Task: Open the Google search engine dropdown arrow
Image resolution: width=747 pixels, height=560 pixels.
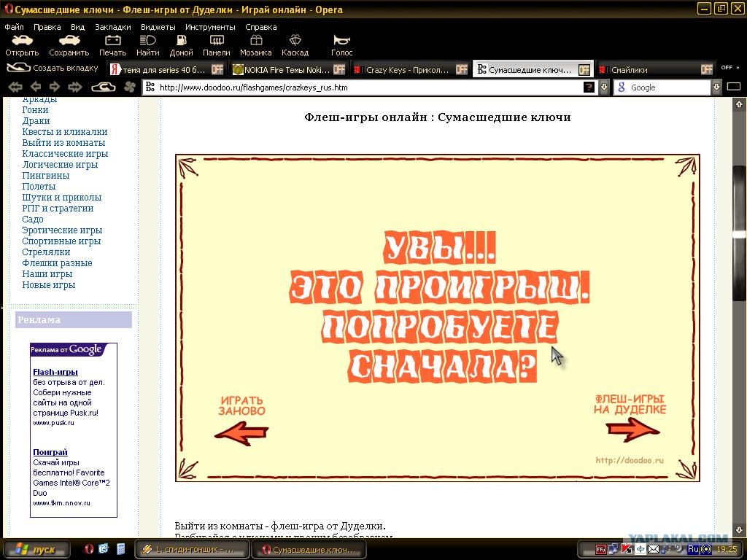Action: [716, 87]
